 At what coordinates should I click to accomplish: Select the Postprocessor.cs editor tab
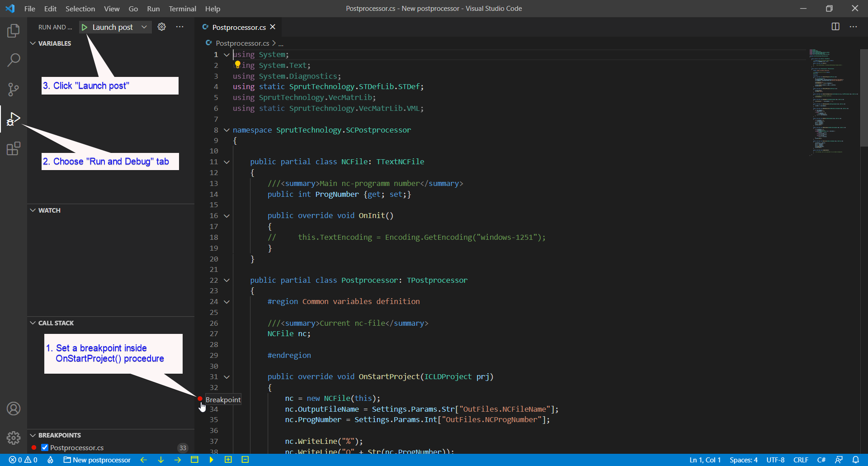click(x=239, y=27)
